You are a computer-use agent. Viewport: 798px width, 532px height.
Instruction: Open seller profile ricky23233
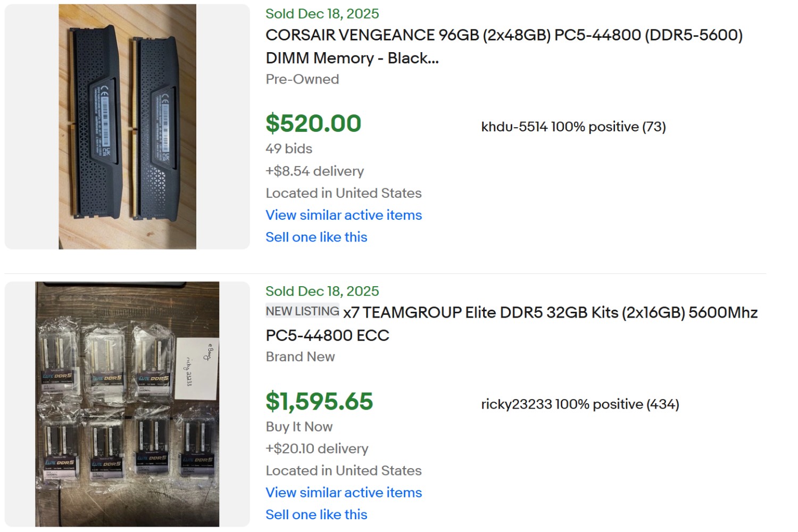513,404
